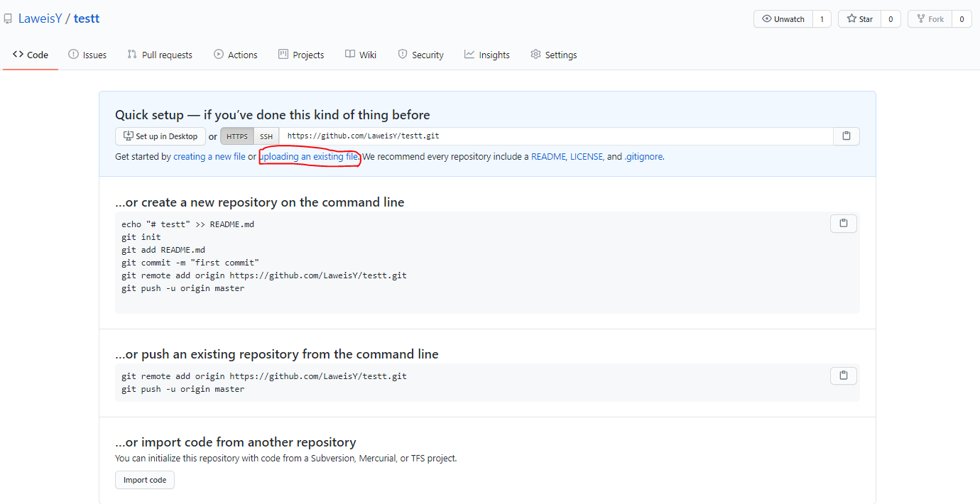980x504 pixels.
Task: Click the Issues tab circle icon
Action: [73, 54]
